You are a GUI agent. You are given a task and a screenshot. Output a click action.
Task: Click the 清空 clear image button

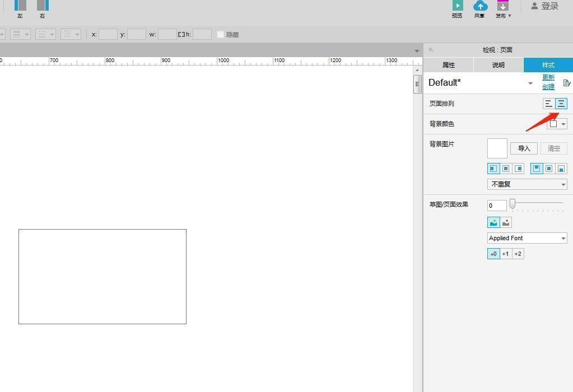click(553, 148)
